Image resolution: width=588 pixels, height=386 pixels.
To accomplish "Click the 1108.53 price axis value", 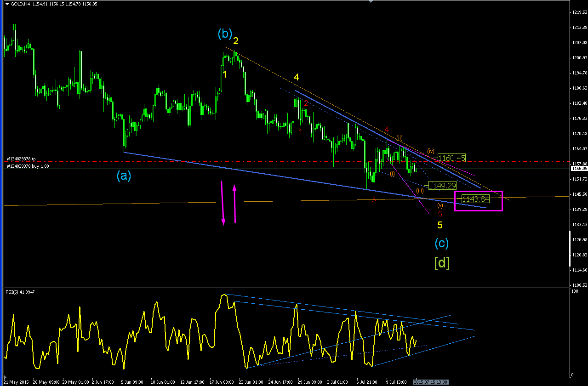I will (579, 285).
